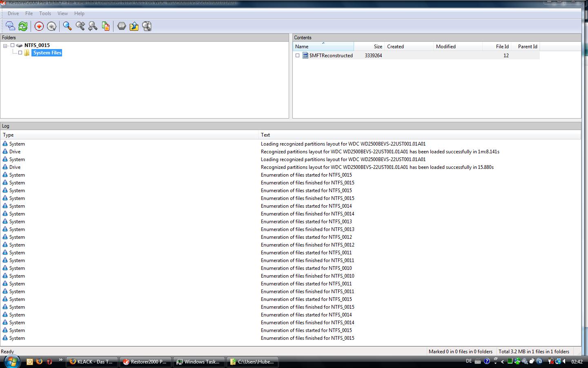The height and width of the screenshot is (368, 588).
Task: Click the blue magnifier Find icon
Action: pos(67,26)
